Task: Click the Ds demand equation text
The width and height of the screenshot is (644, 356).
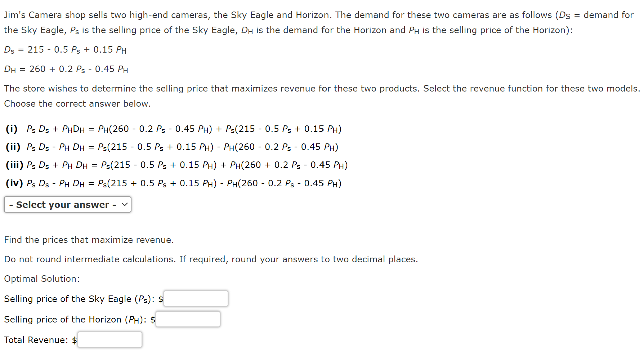Action: 65,49
